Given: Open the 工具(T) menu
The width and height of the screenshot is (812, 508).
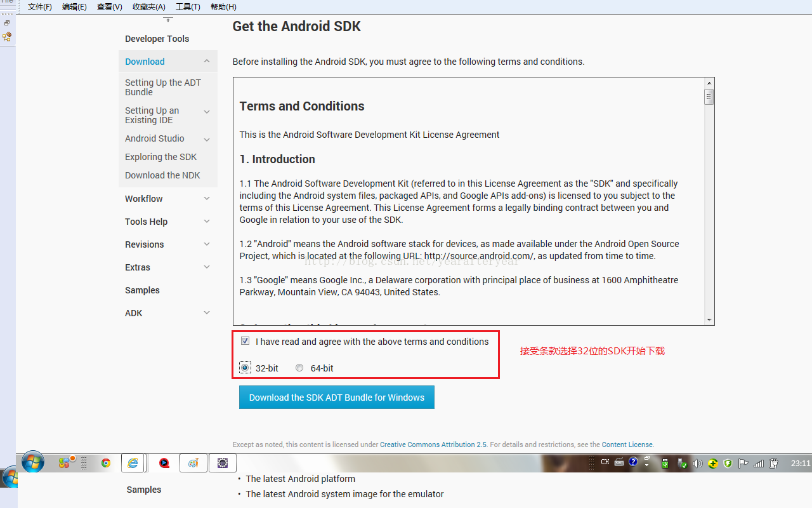Looking at the screenshot, I should point(188,6).
